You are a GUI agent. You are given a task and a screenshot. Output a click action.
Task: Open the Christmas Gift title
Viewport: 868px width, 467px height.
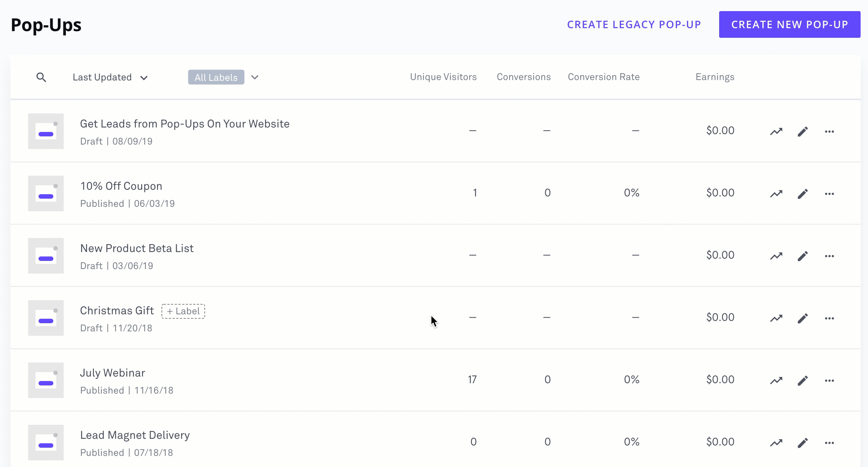(x=117, y=311)
